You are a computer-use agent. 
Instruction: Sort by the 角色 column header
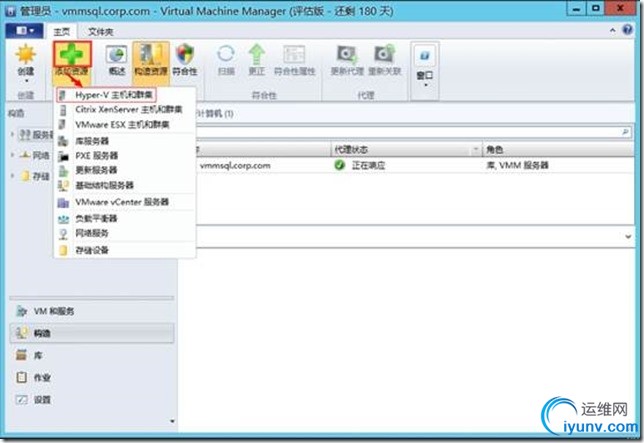(558, 150)
